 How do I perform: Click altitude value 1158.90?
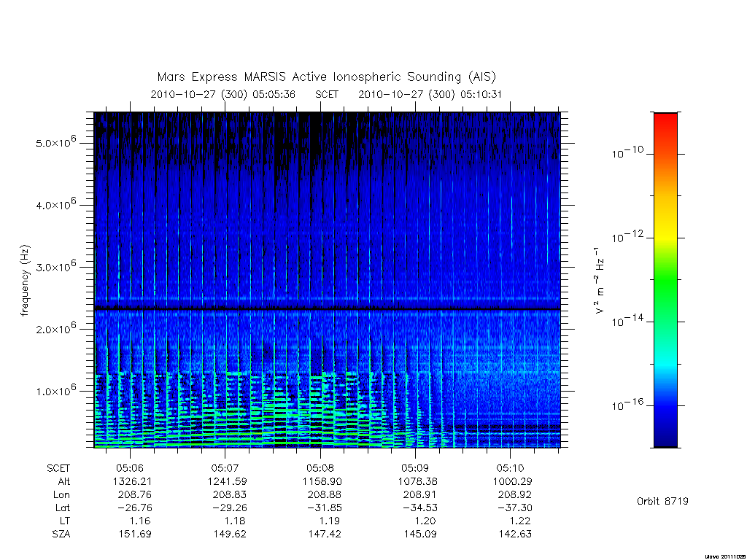tap(322, 481)
